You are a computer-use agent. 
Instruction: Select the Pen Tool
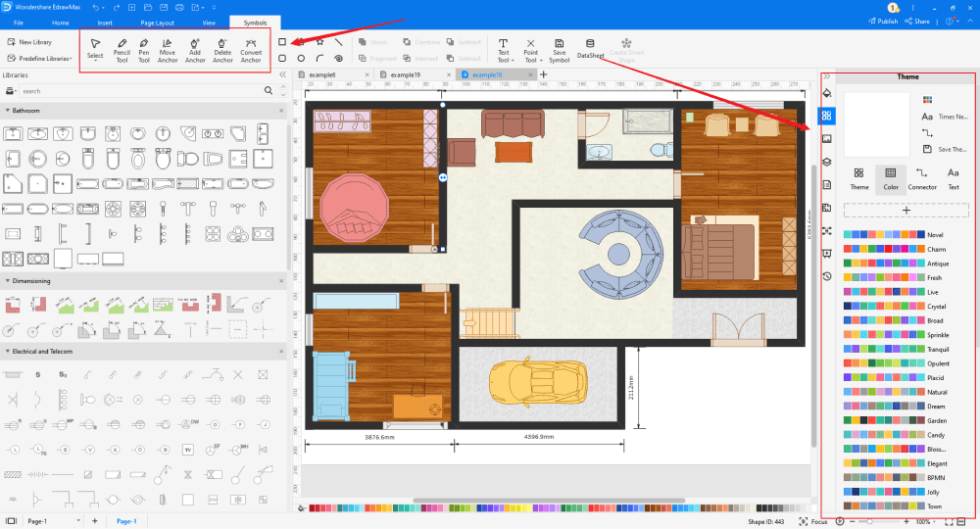click(144, 51)
